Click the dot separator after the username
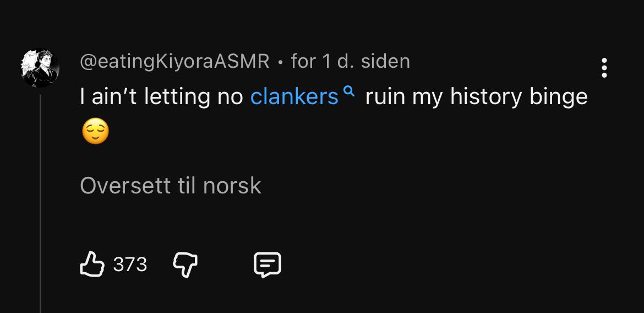This screenshot has height=313, width=644. [280, 62]
